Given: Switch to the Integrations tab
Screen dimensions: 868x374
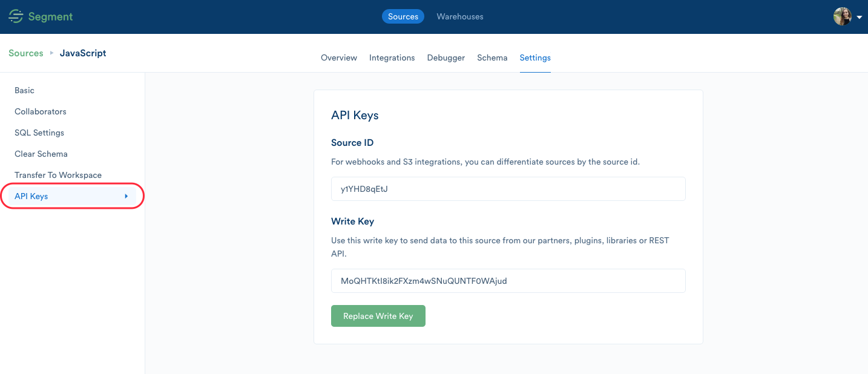Looking at the screenshot, I should click(392, 57).
